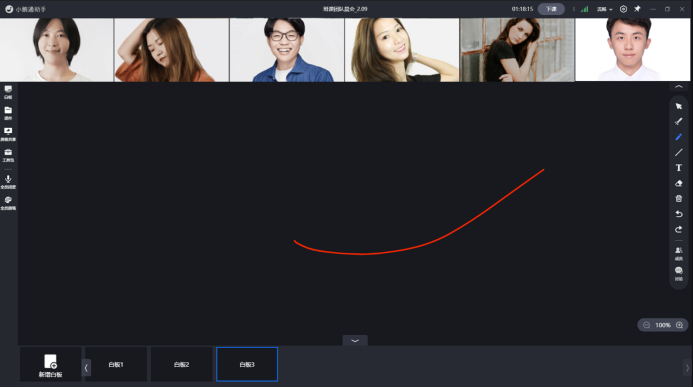Select the text T tool
The width and height of the screenshot is (693, 388).
click(x=678, y=168)
